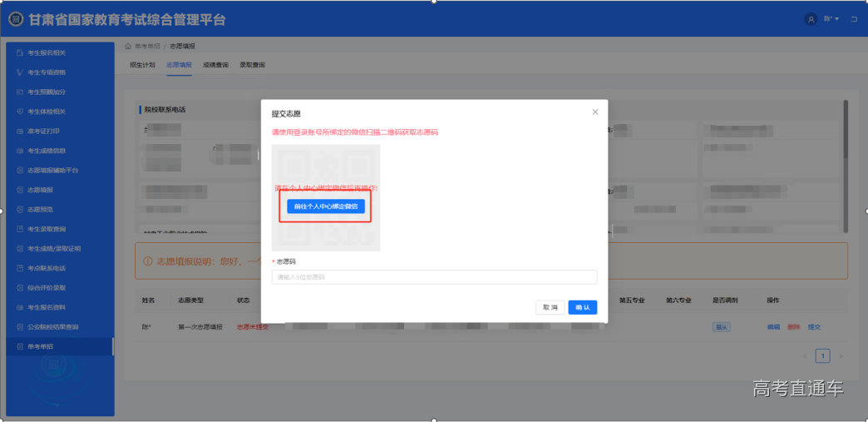Click the home icon in the breadcrumb
868x422 pixels.
click(x=128, y=46)
